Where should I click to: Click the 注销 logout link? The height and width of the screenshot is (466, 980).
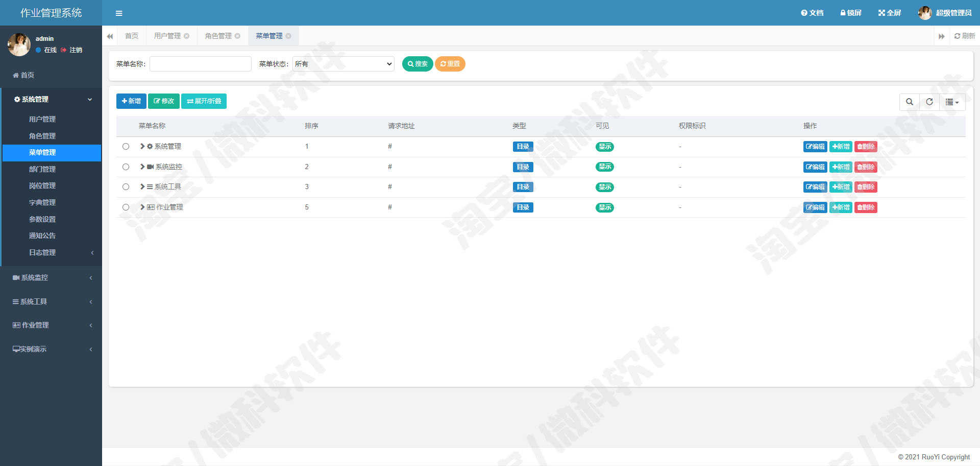coord(71,50)
